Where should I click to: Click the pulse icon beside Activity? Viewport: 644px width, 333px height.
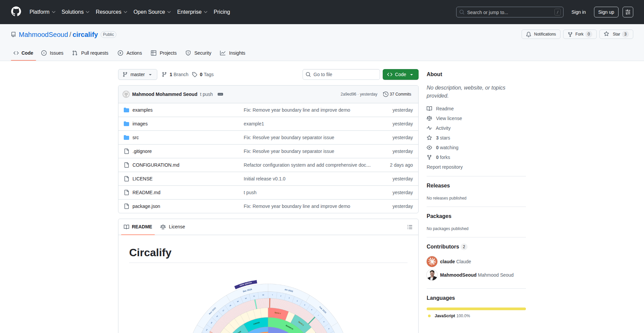click(429, 128)
